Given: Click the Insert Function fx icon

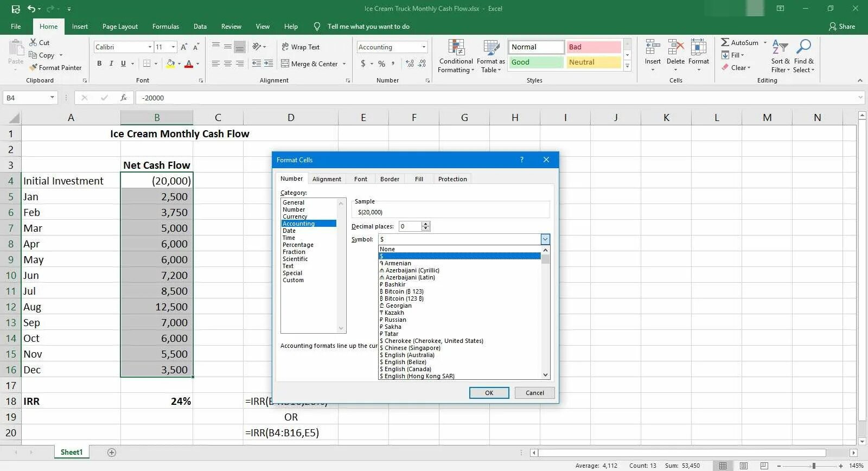Looking at the screenshot, I should coord(124,98).
